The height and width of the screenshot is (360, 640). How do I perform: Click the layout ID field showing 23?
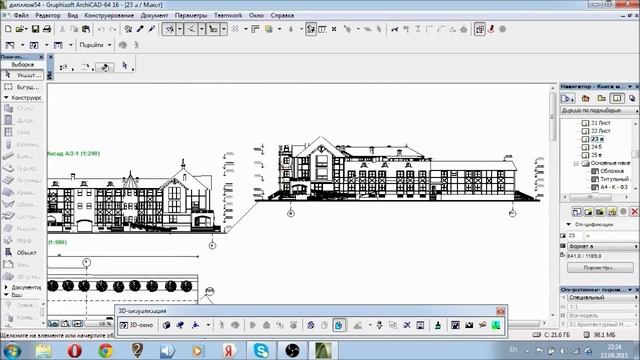point(574,236)
